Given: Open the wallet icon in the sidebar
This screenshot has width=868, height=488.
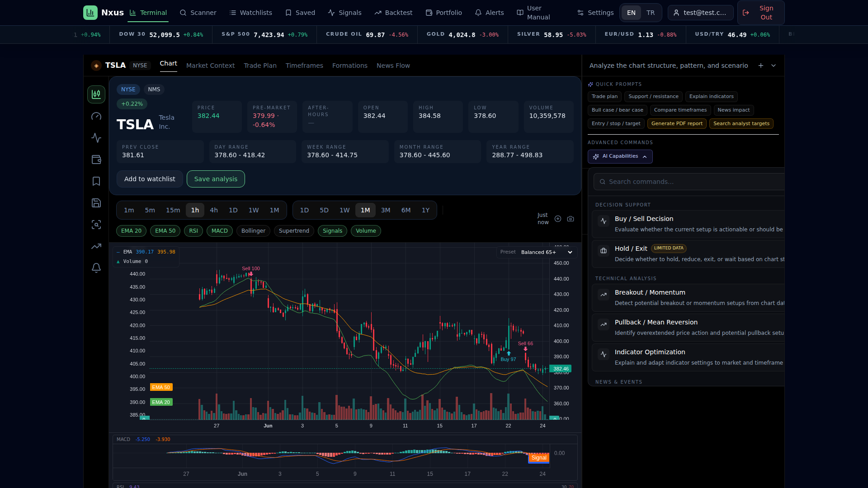Looking at the screenshot, I should [x=96, y=160].
